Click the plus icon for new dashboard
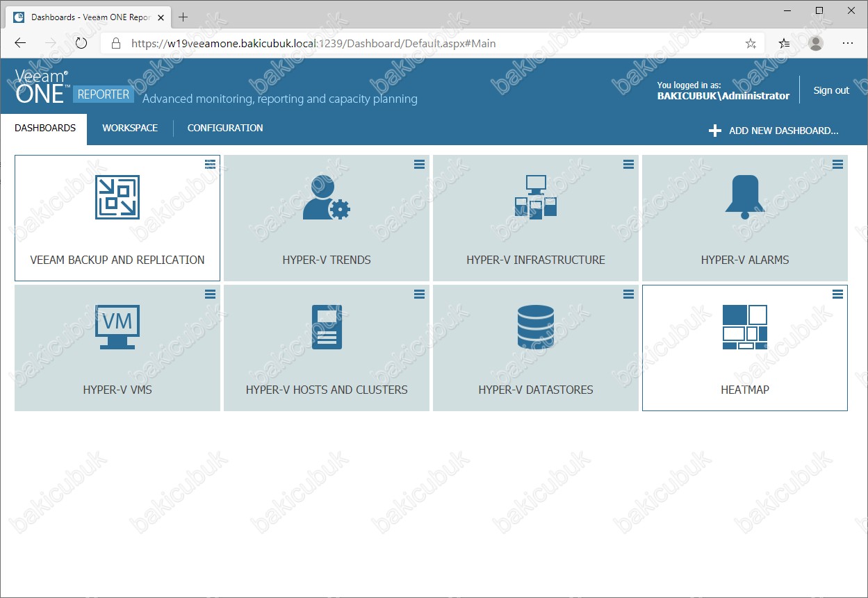This screenshot has height=598, width=868. pyautogui.click(x=714, y=131)
